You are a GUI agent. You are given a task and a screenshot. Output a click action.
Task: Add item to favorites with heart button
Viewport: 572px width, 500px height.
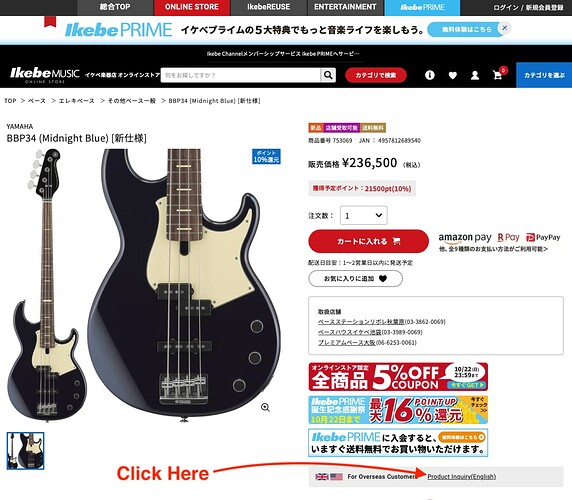tap(355, 279)
